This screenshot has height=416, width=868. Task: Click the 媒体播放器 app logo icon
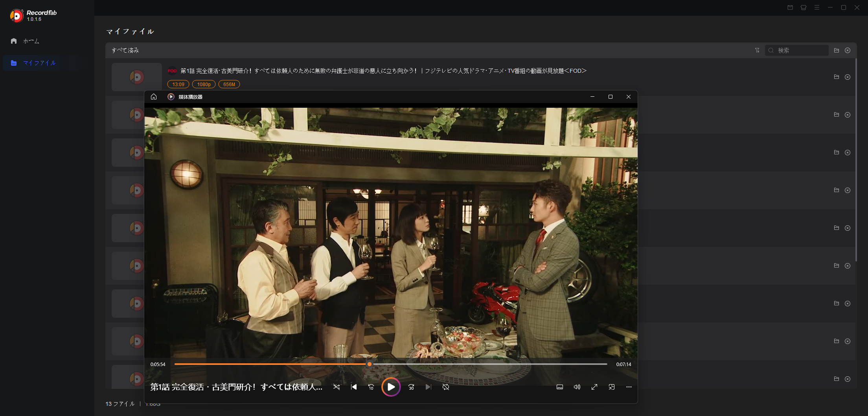click(x=171, y=97)
